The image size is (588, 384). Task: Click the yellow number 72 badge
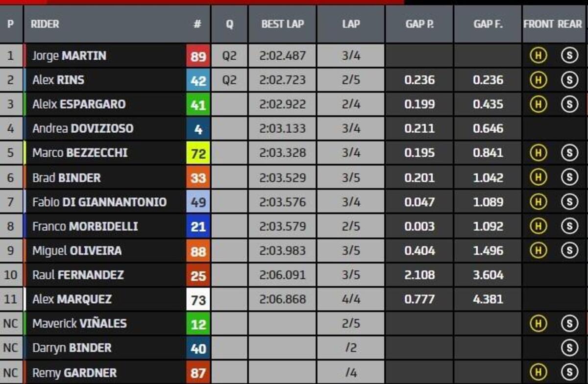pyautogui.click(x=198, y=153)
